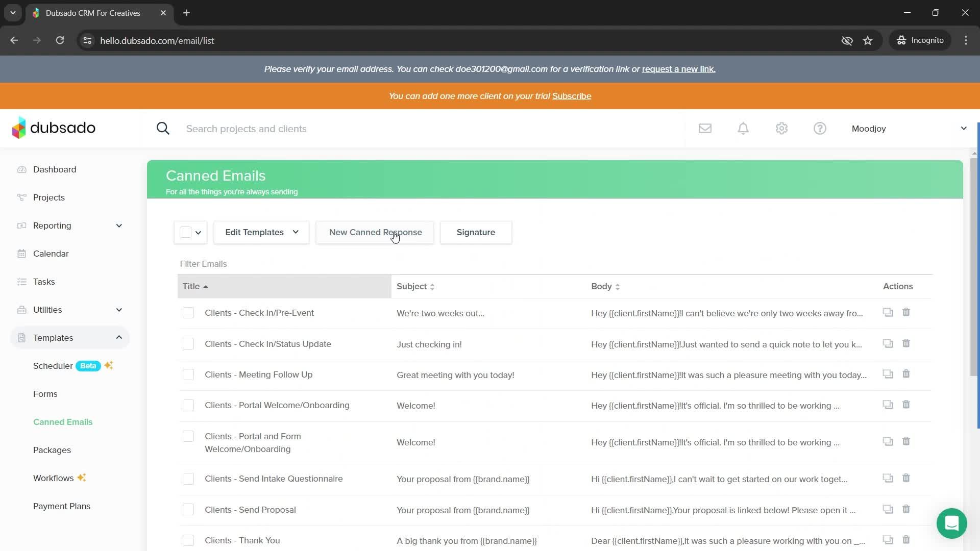Duplicate the Portal and Form Welcome/Onboarding email
980x551 pixels.
coord(888,441)
